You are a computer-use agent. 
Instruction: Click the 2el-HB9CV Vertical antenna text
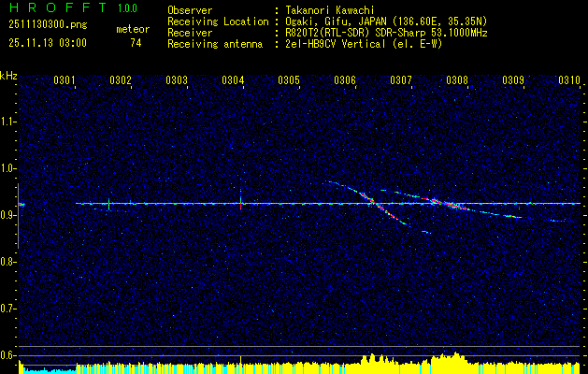[363, 44]
